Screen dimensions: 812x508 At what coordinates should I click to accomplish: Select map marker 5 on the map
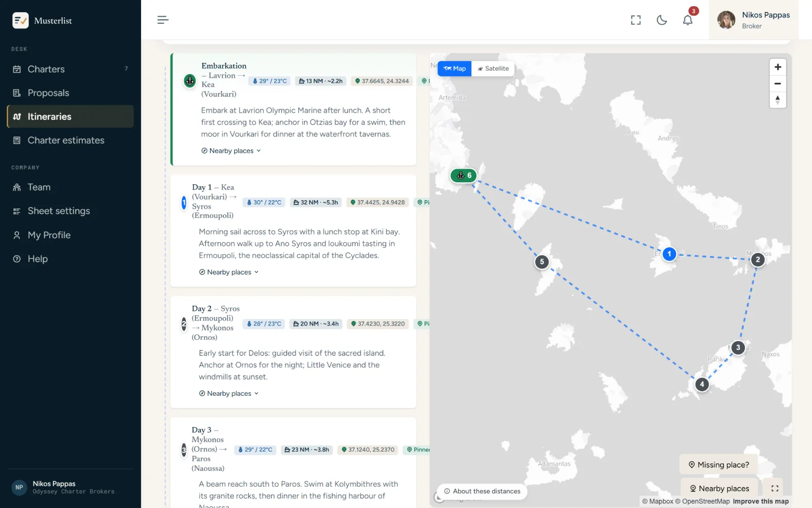(542, 262)
